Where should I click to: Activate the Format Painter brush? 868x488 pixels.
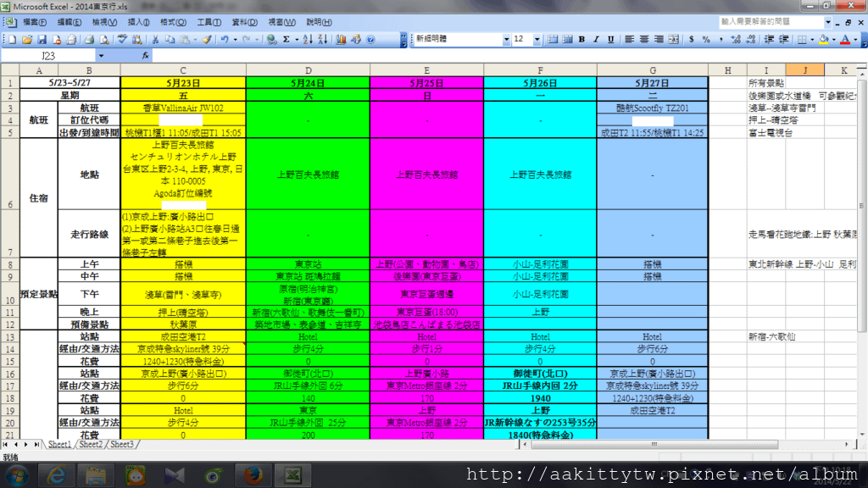pyautogui.click(x=207, y=39)
